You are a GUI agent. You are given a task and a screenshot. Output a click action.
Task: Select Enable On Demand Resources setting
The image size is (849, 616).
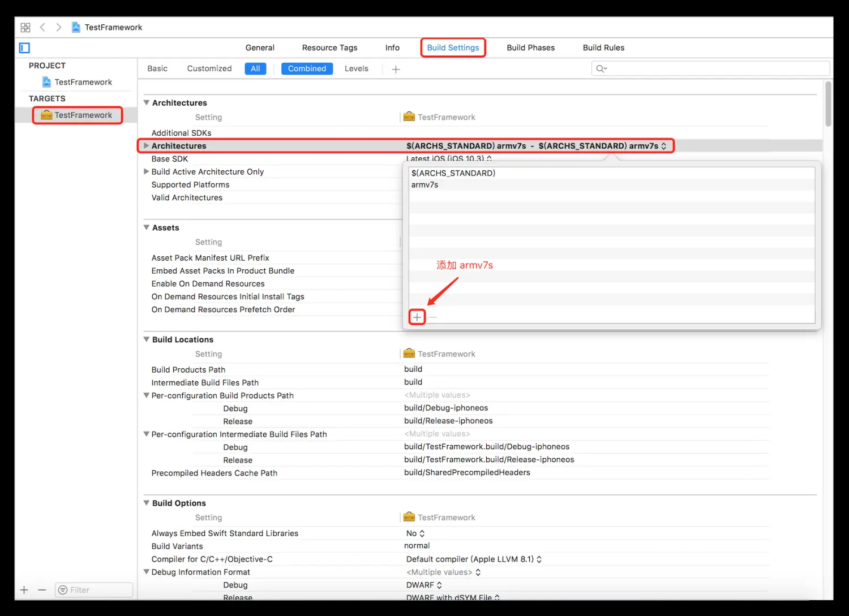[208, 283]
